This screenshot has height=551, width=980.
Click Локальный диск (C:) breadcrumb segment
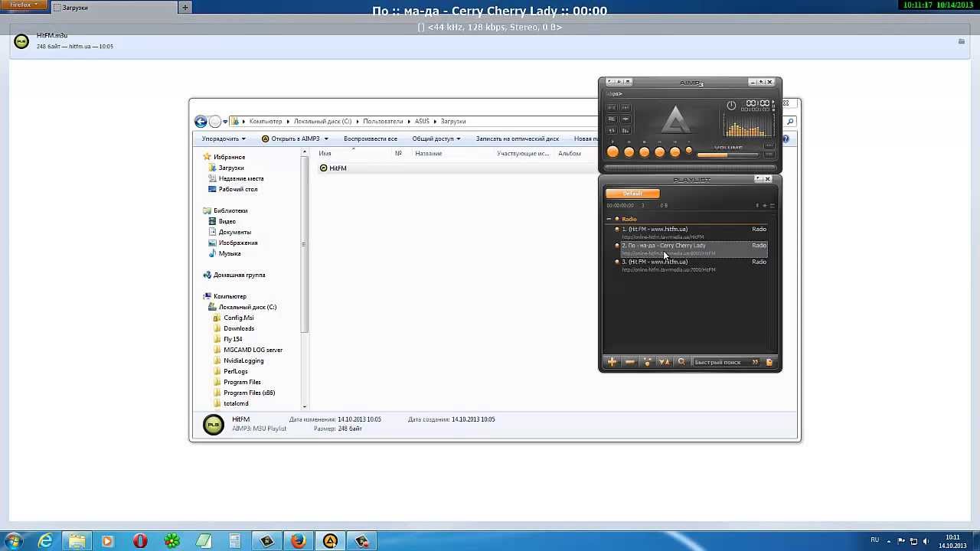(x=322, y=121)
